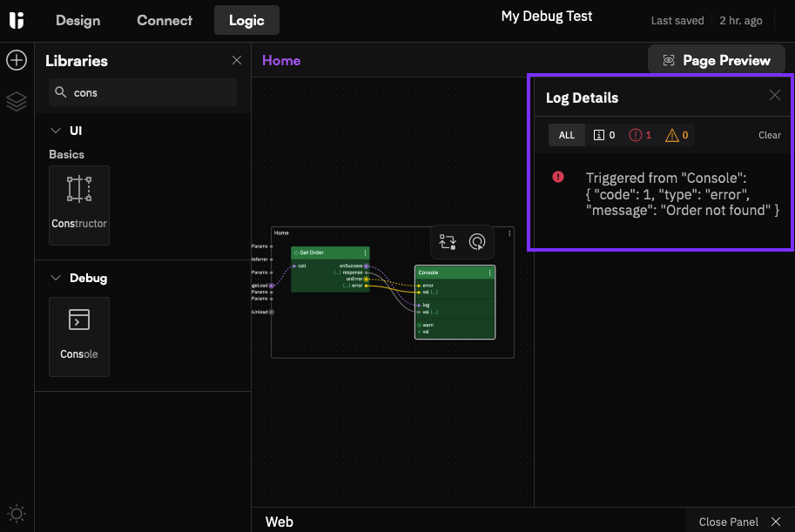
Task: Click the Page Preview button
Action: point(717,60)
